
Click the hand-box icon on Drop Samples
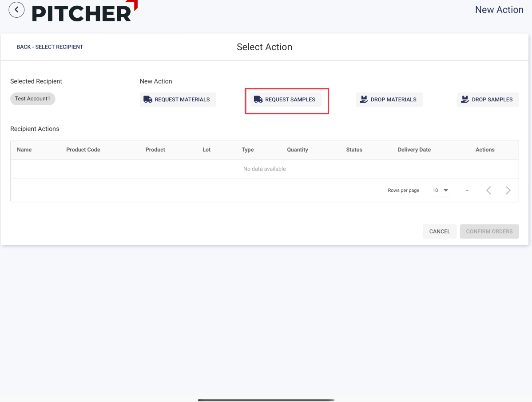[x=465, y=100]
